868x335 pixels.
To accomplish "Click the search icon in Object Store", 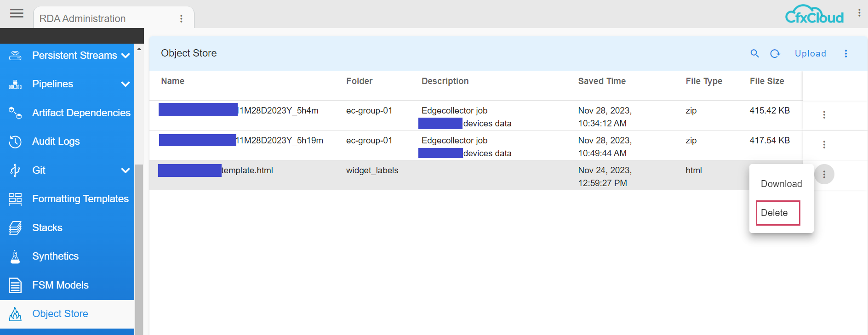I will click(x=754, y=54).
